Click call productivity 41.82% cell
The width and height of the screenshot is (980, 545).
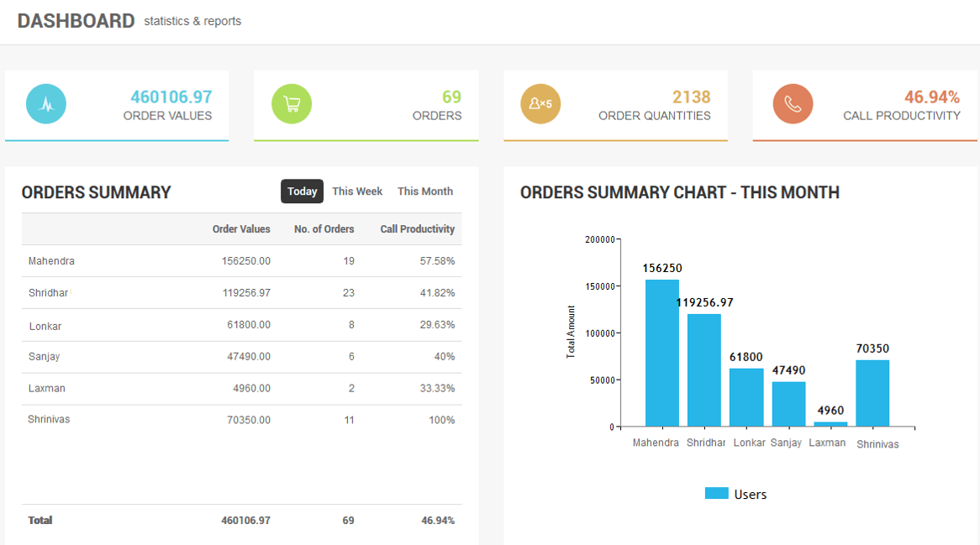coord(437,293)
